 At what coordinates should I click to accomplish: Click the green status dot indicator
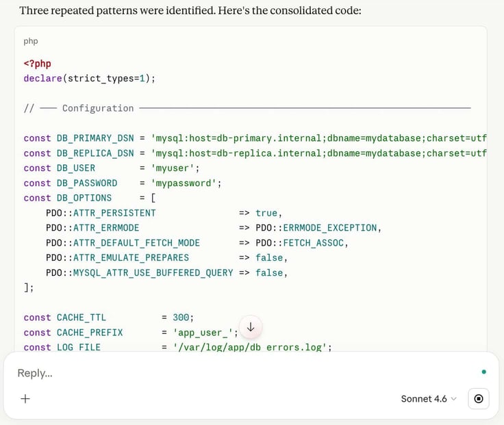[483, 372]
